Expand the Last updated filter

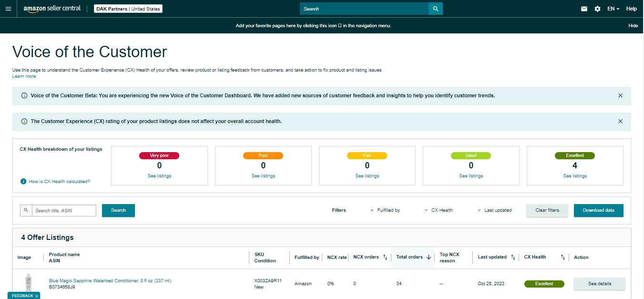(494, 210)
